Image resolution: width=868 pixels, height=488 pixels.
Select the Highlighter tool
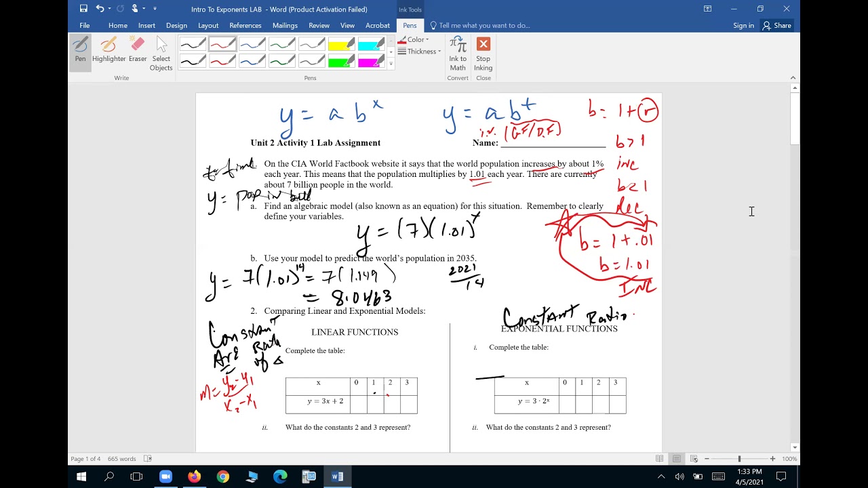108,51
